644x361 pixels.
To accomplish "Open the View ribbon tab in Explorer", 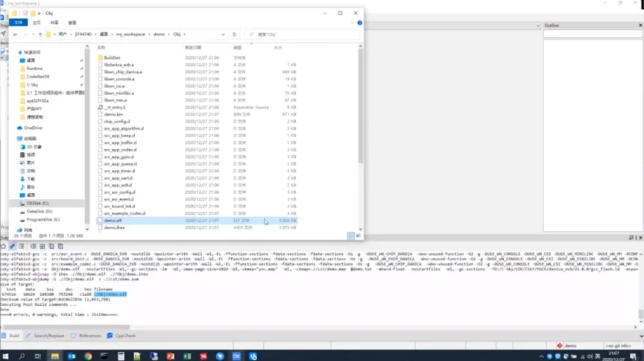I will tap(72, 22).
